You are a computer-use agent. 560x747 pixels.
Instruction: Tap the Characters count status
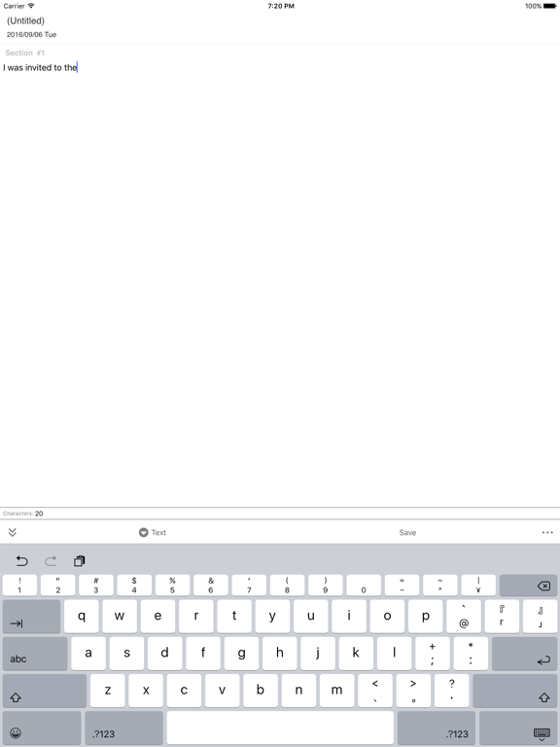[23, 514]
